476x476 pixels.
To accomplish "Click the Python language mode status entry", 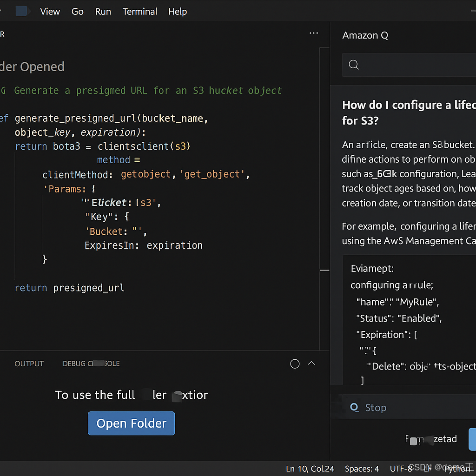I will coord(457,469).
